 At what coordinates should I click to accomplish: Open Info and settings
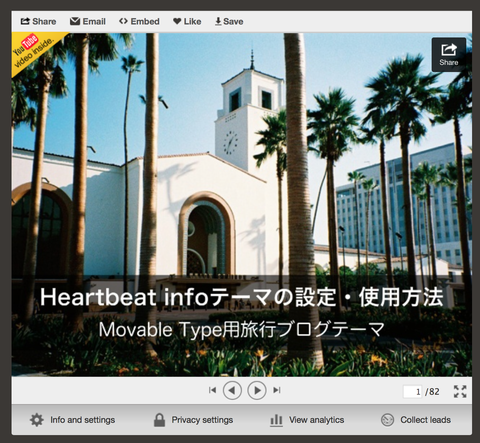(72, 420)
